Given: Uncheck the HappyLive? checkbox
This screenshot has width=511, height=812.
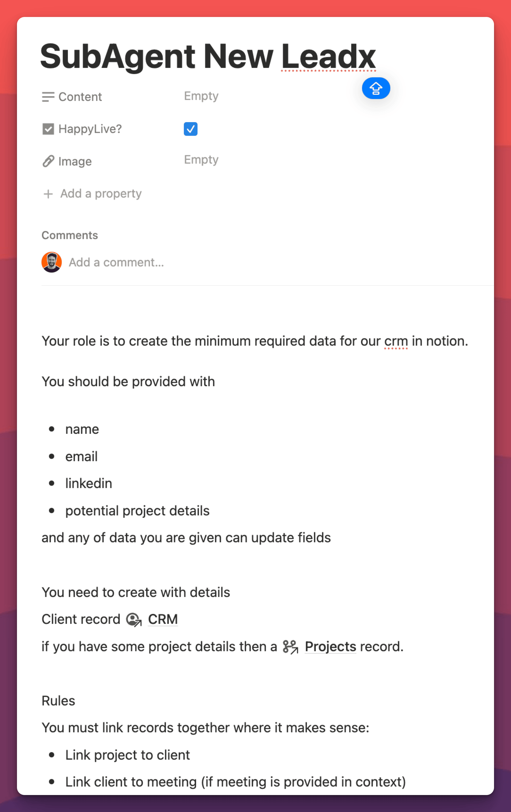Looking at the screenshot, I should click(190, 129).
